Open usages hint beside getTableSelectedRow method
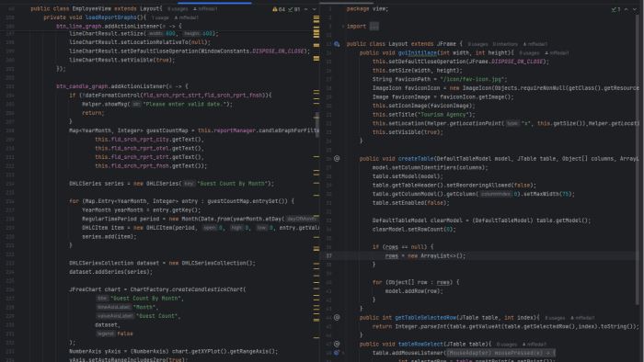This screenshot has width=644, height=362. tap(555, 318)
